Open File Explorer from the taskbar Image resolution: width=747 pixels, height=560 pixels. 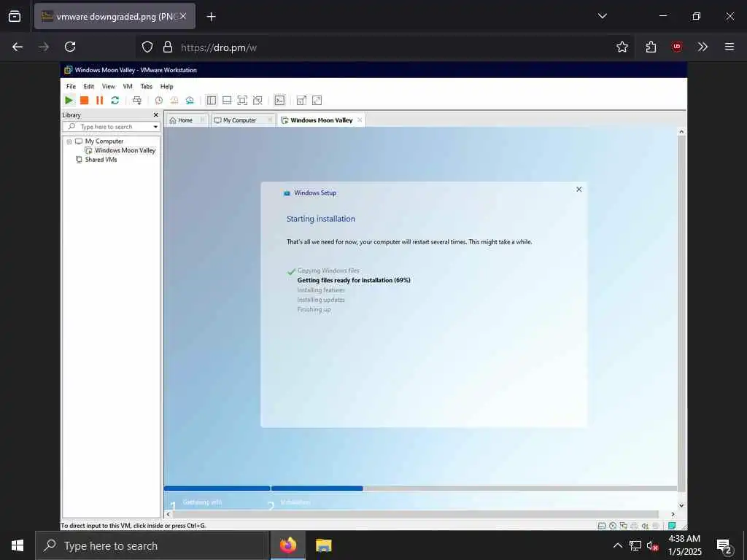pos(323,545)
